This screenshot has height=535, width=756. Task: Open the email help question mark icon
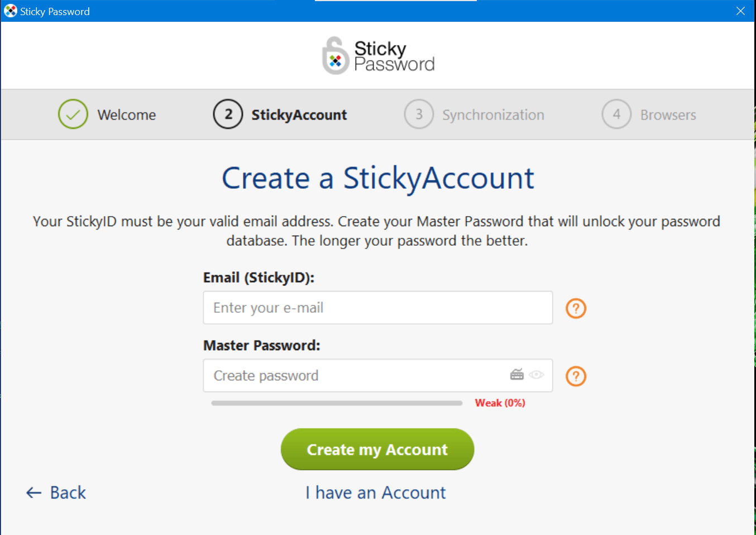(x=576, y=308)
